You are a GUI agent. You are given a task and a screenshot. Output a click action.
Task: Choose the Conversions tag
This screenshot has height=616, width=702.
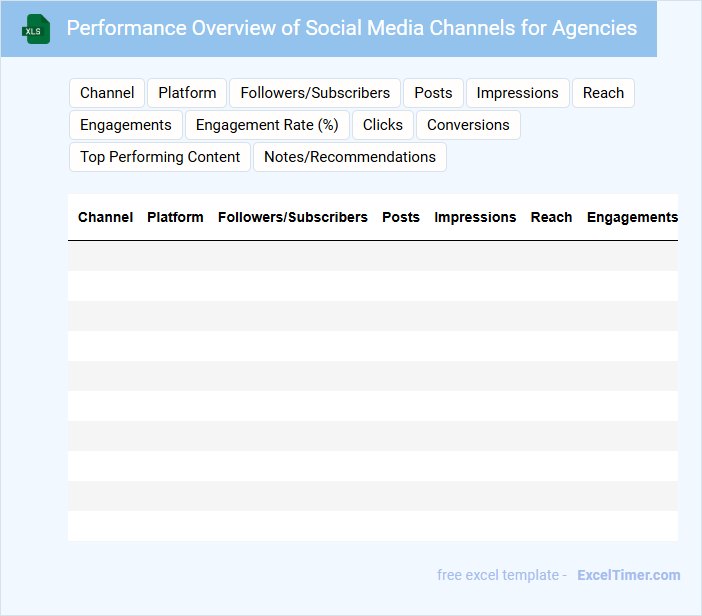[x=468, y=125]
